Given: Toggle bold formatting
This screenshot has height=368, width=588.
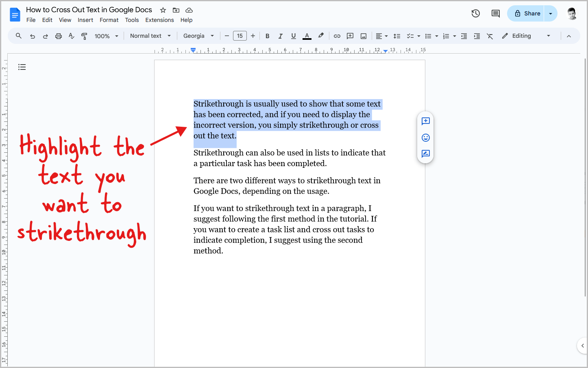Looking at the screenshot, I should click(268, 36).
